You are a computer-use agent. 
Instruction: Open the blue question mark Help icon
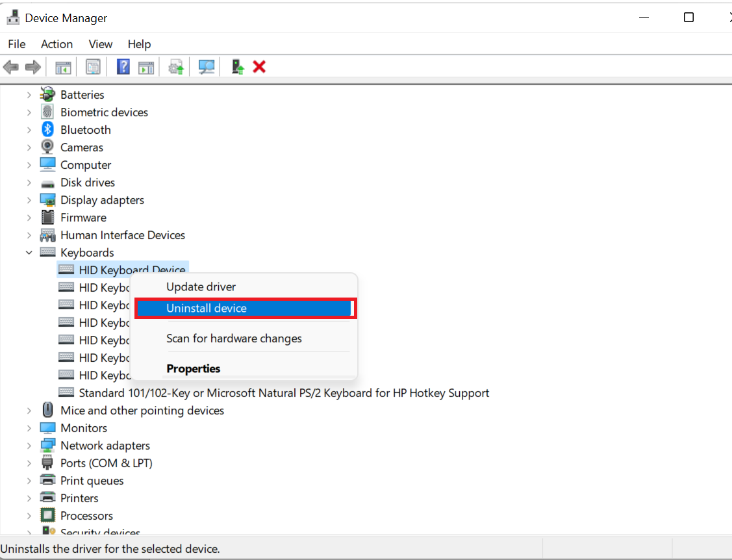click(x=123, y=68)
